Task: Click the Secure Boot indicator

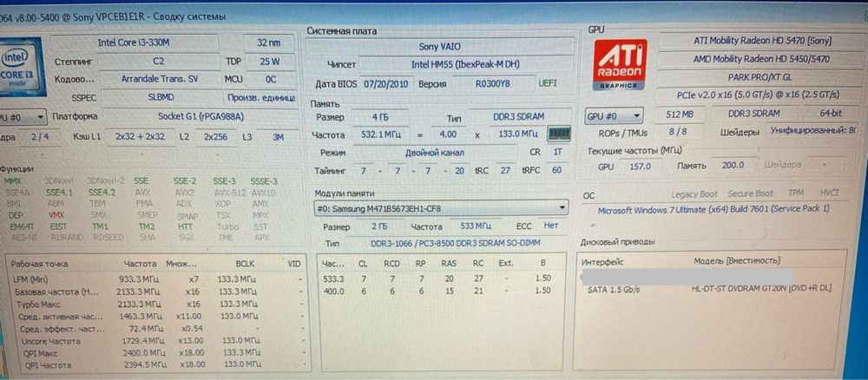Action: point(750,193)
